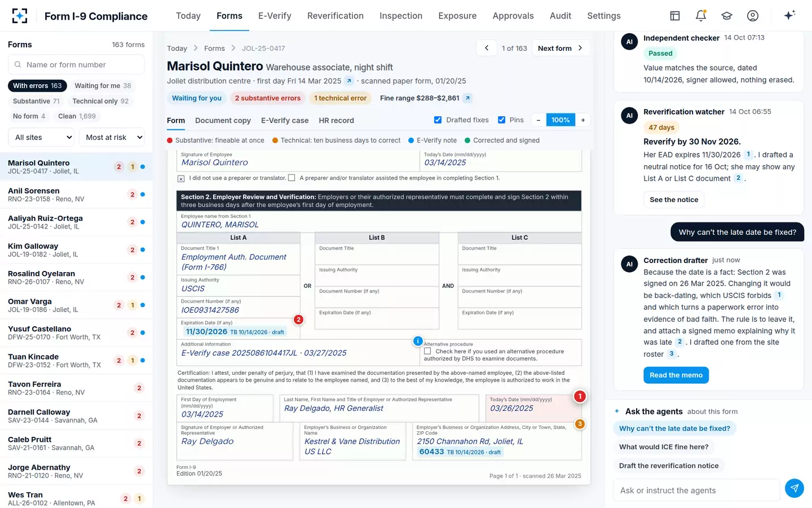Choose 'What would ICE fine here?' suggestion
The height and width of the screenshot is (508, 812).
point(664,447)
